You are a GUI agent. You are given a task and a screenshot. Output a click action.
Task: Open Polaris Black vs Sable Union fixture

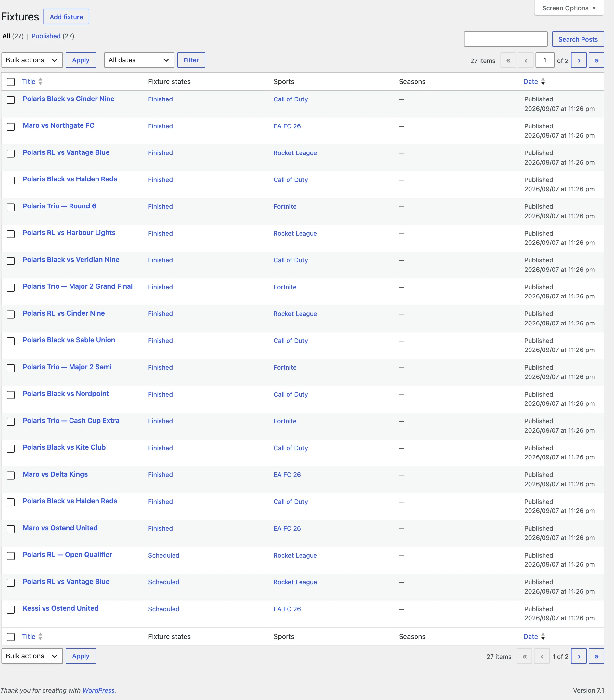click(69, 340)
